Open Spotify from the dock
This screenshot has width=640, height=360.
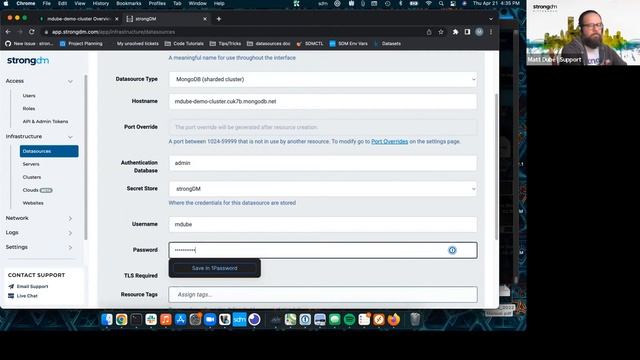pyautogui.click(x=349, y=319)
